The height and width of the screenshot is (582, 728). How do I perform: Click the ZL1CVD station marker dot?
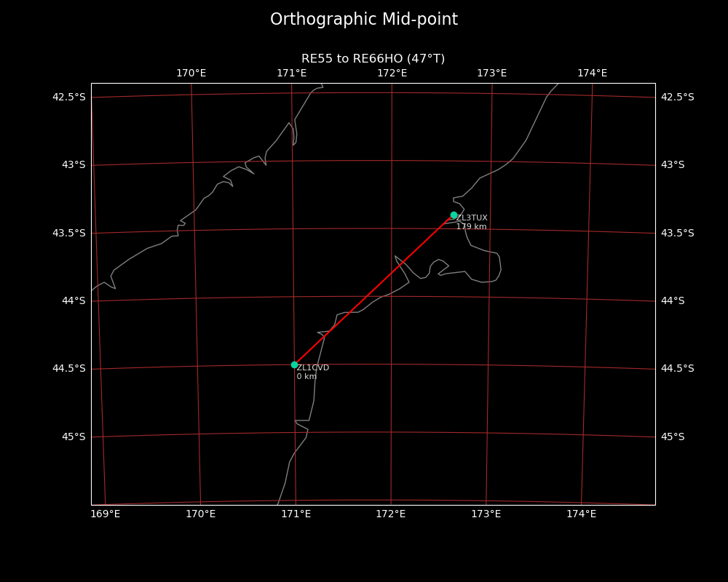coord(294,364)
